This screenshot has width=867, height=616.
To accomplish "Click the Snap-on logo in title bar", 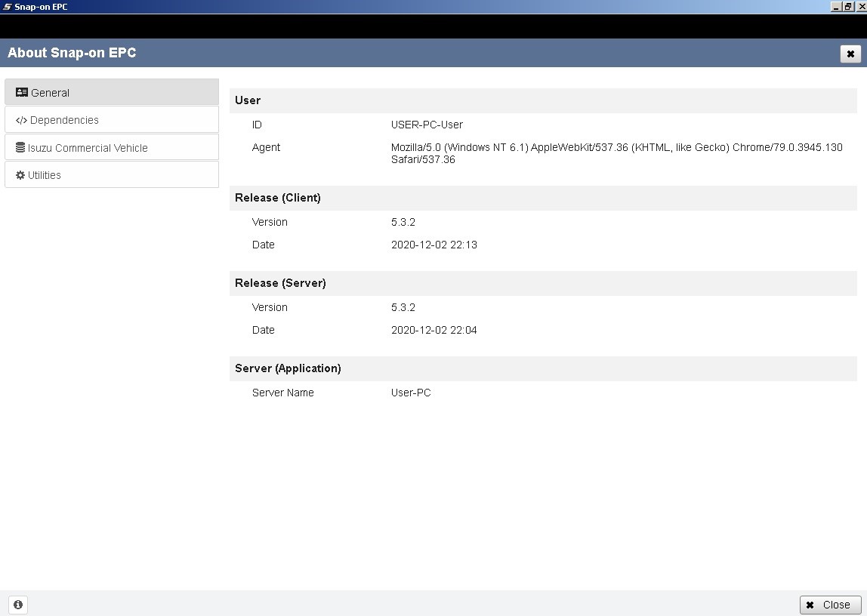I will click(x=8, y=7).
